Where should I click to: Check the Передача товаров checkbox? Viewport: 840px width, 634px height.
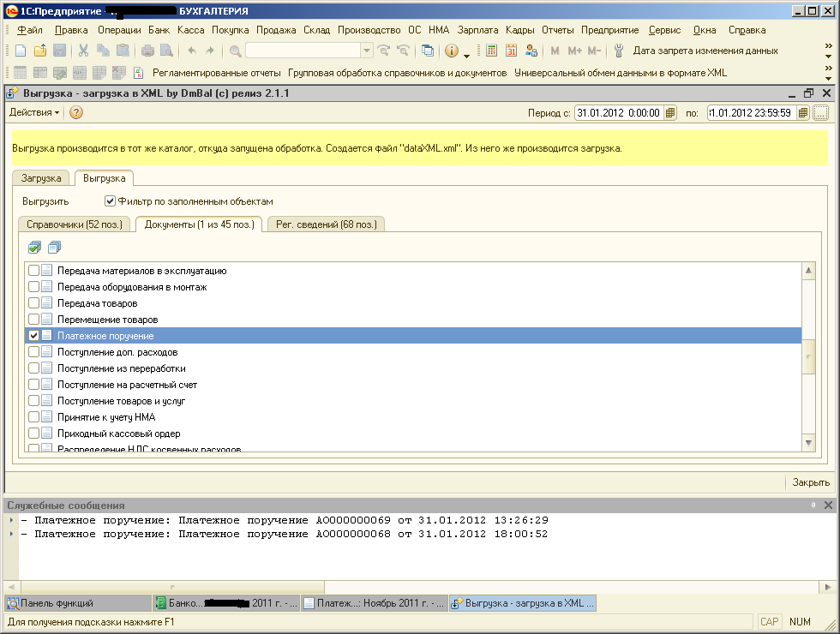[x=33, y=303]
